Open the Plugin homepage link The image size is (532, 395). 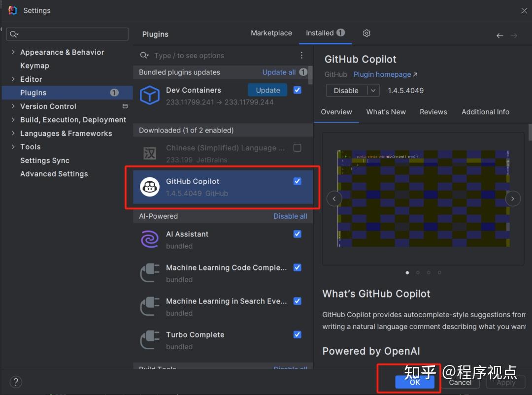(382, 74)
